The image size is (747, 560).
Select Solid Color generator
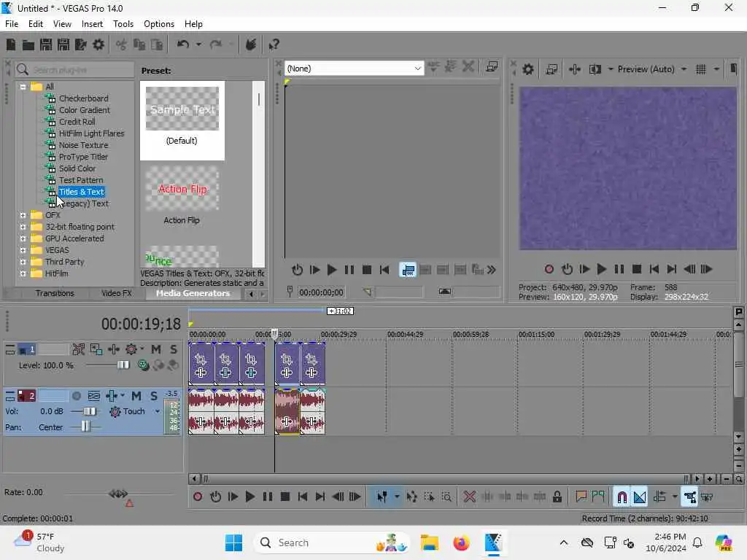coord(77,168)
